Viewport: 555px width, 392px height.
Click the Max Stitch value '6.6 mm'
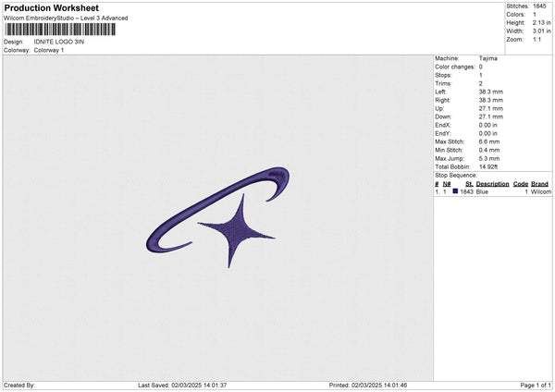tap(489, 141)
